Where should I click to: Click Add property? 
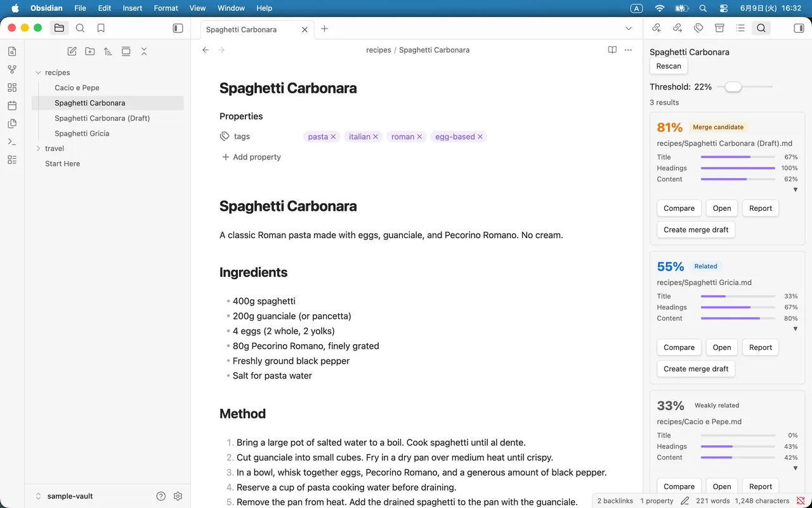coord(251,157)
